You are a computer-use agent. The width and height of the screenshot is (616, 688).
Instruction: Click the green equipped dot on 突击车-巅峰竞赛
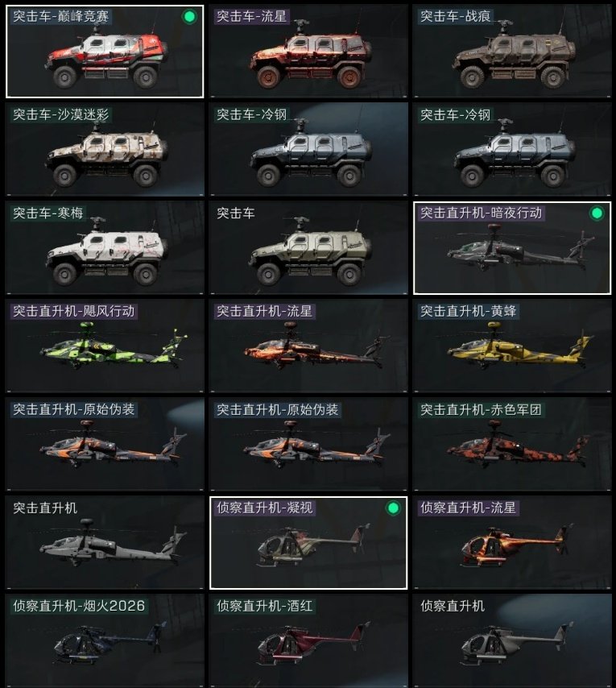[189, 17]
